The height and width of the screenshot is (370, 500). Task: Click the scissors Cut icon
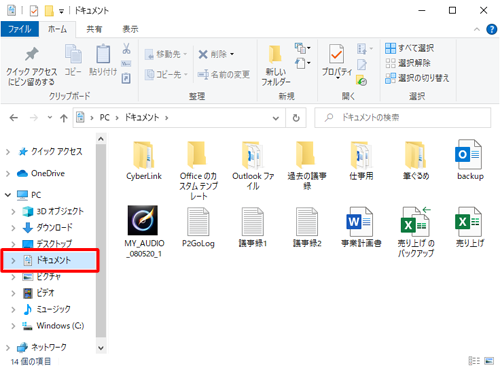pyautogui.click(x=126, y=49)
